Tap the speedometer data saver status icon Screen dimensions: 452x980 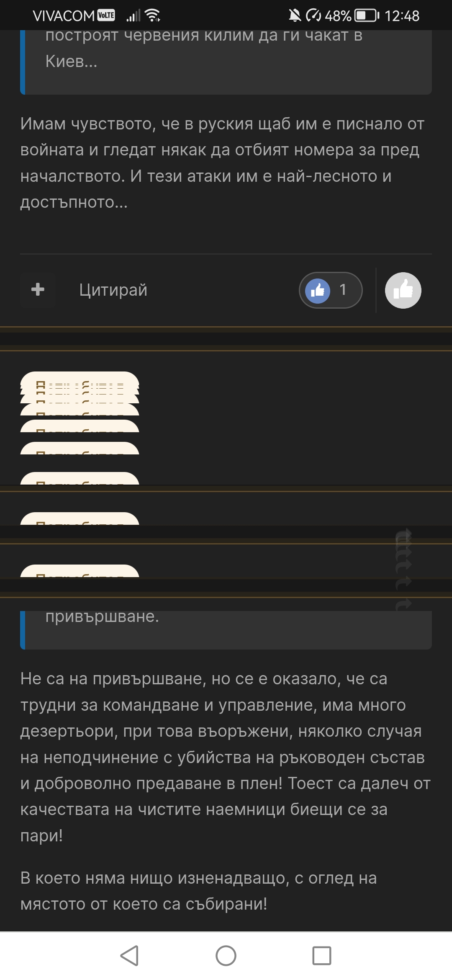[x=313, y=16]
